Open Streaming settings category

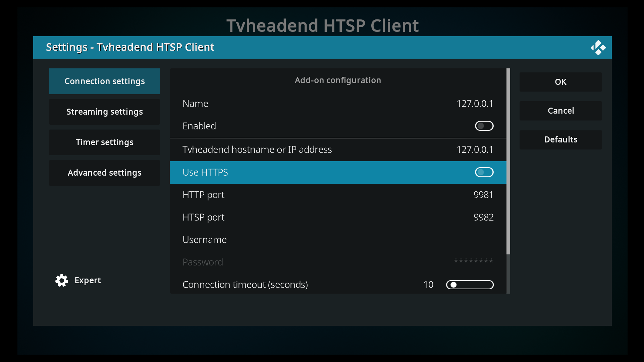[x=104, y=112]
